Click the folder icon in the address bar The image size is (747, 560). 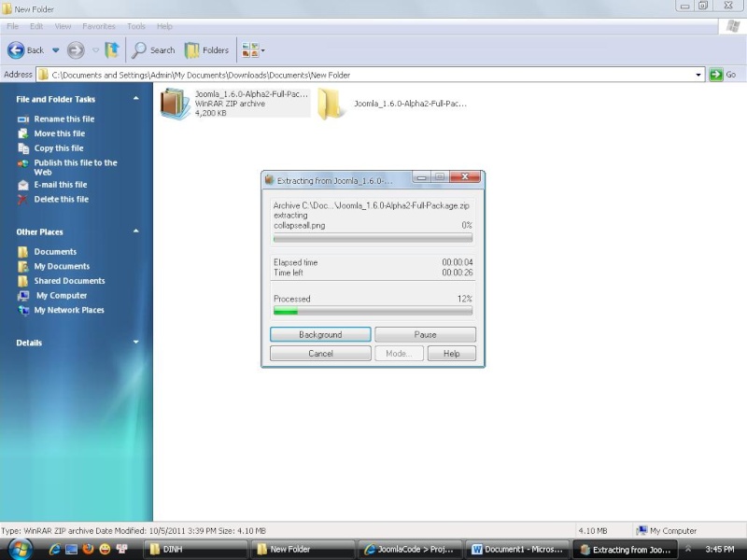click(43, 75)
